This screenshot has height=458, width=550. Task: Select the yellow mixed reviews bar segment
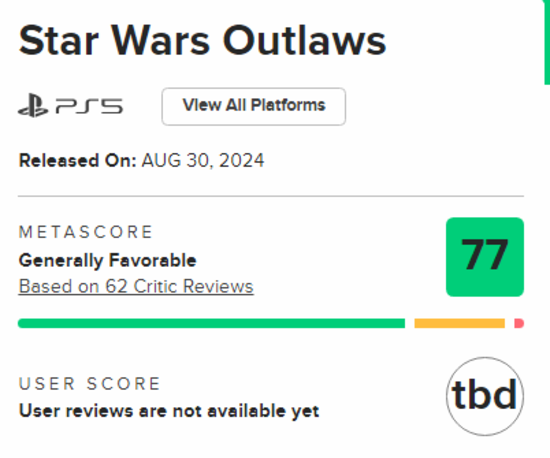click(x=460, y=323)
